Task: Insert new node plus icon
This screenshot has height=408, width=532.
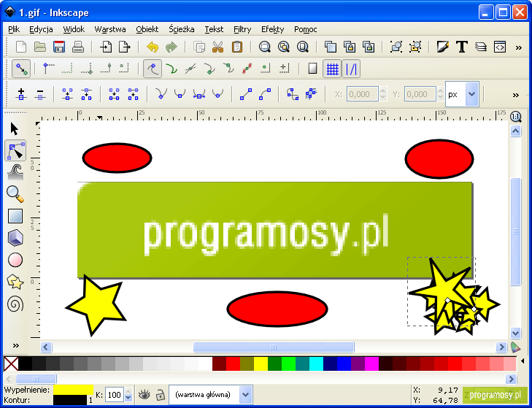Action: click(21, 94)
